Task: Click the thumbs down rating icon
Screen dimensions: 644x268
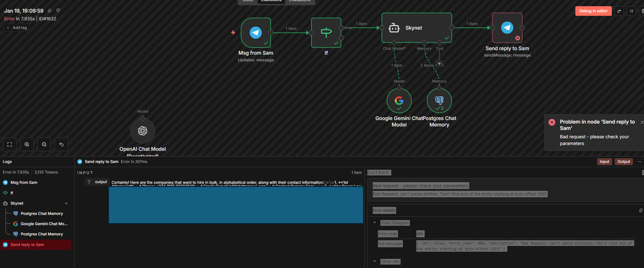Action: pyautogui.click(x=58, y=11)
